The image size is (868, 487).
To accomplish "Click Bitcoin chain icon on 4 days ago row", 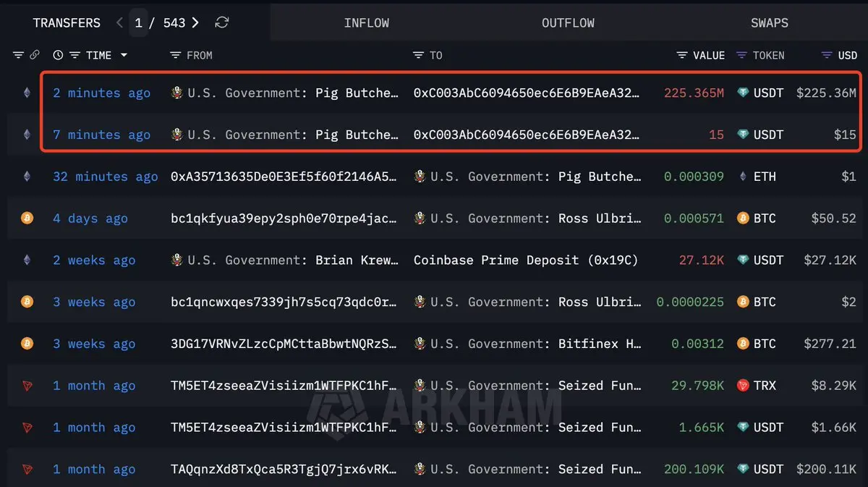I will 27,219.
